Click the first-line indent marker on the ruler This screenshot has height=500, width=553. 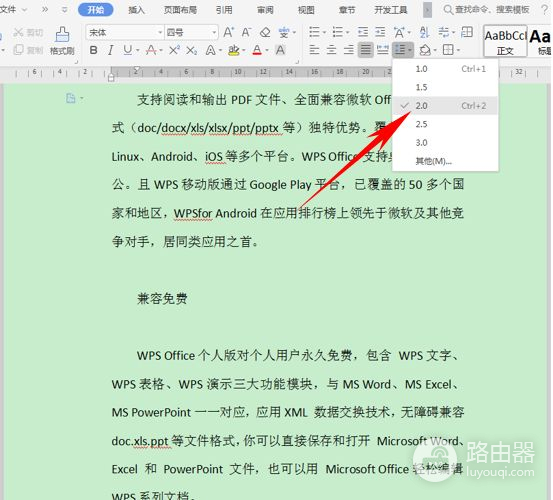tap(137, 69)
